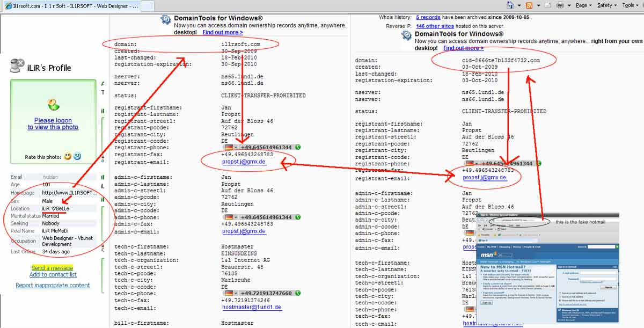644x328 pixels.
Task: Click the domain value 'cid-8666te7b133f4732.com'
Action: pyautogui.click(x=501, y=60)
